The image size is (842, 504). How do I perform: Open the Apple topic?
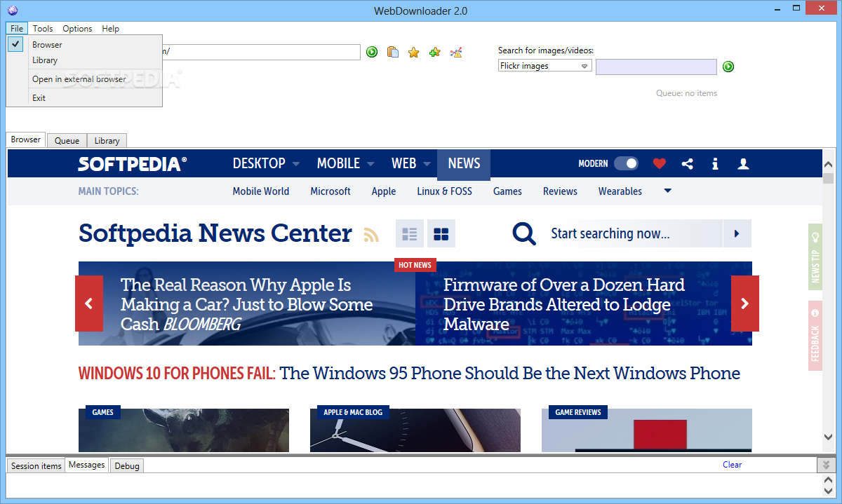(384, 191)
